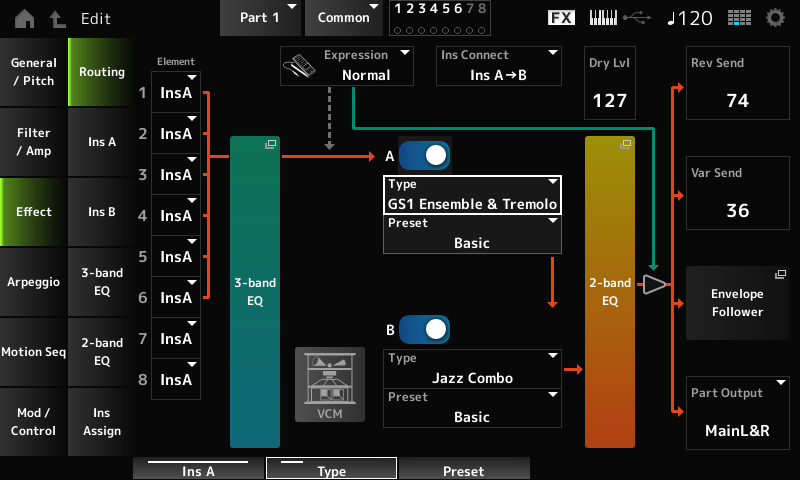Turn off Insertion Effect A switch
Image resolution: width=800 pixels, height=480 pixels.
coord(424,155)
